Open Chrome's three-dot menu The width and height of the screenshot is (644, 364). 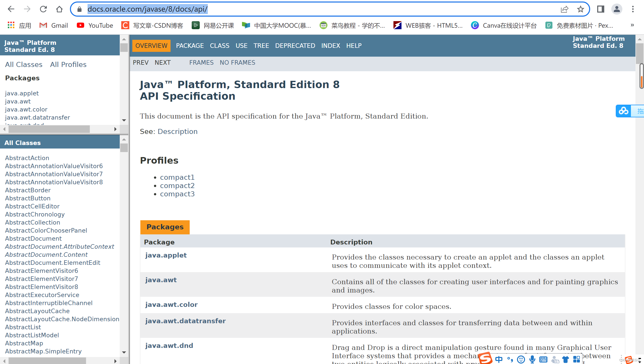[633, 9]
